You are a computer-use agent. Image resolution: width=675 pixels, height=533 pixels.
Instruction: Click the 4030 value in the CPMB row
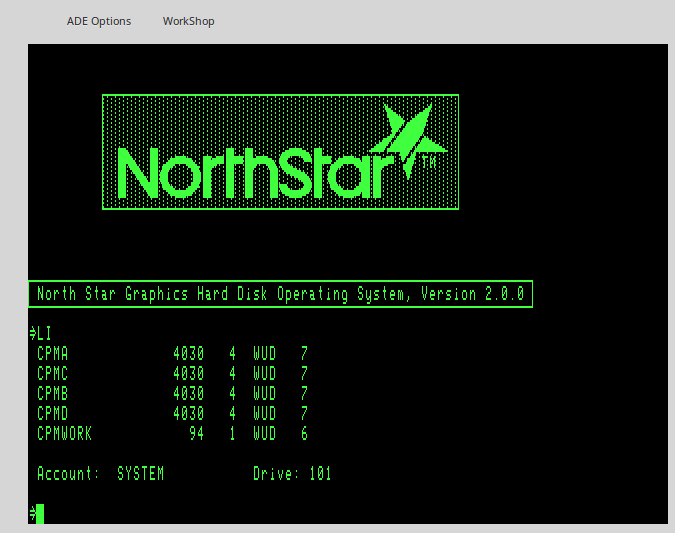(x=189, y=394)
